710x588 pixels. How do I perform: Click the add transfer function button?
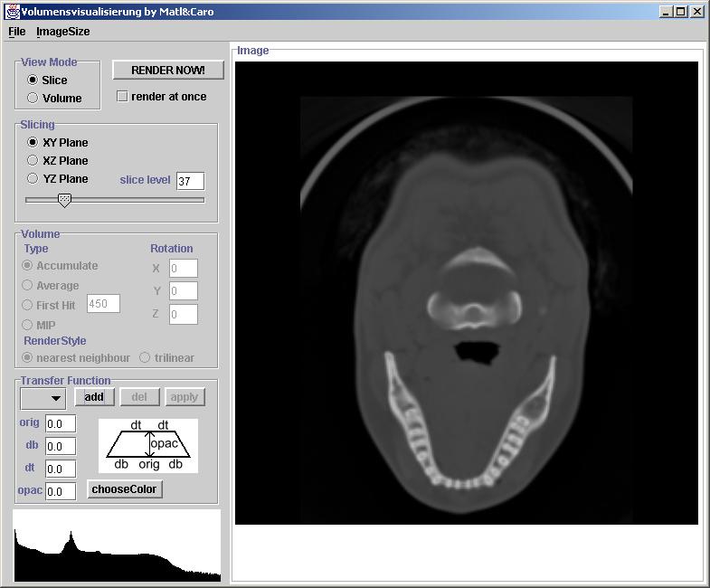[x=94, y=397]
